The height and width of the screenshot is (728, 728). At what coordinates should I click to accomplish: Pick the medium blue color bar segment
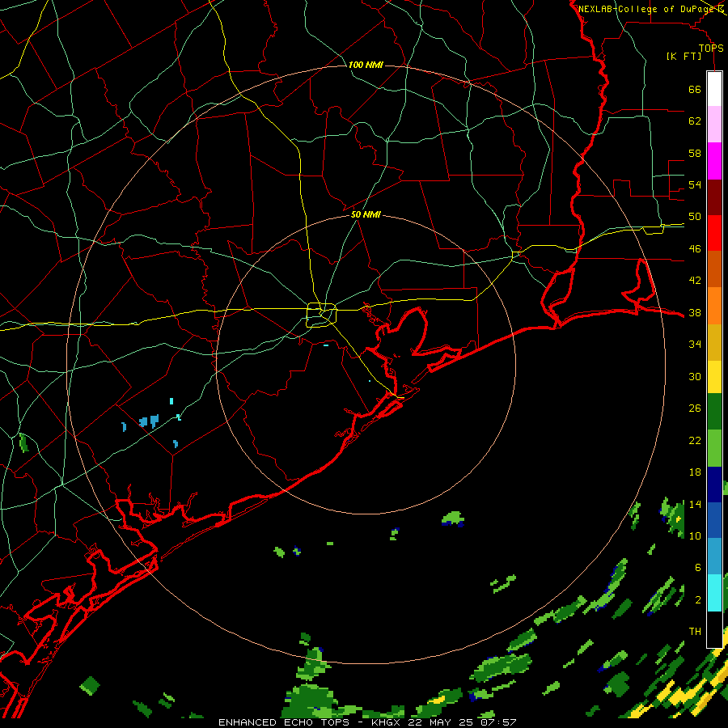(x=714, y=520)
